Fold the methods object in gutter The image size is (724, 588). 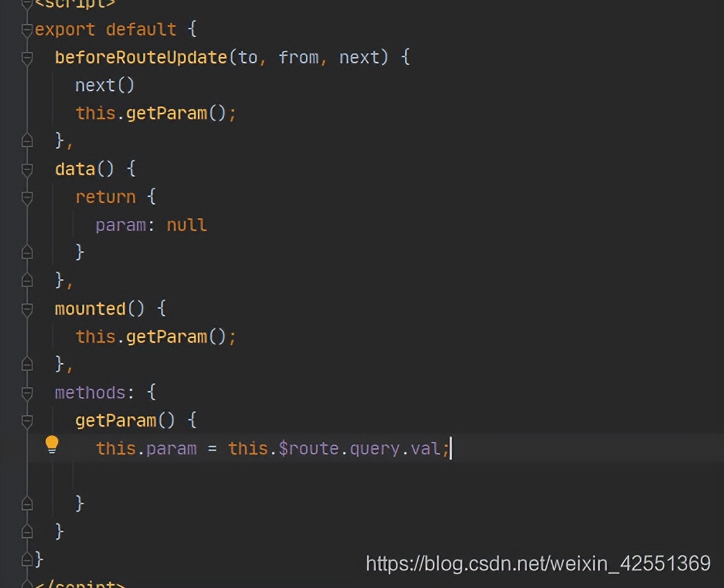pos(27,393)
